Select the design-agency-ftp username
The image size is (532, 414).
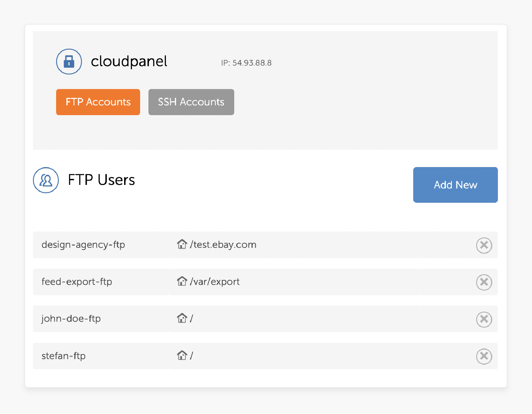click(83, 245)
